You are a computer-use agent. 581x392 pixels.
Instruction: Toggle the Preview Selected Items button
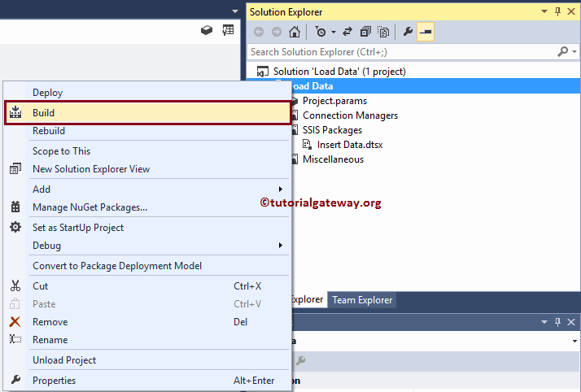point(426,32)
